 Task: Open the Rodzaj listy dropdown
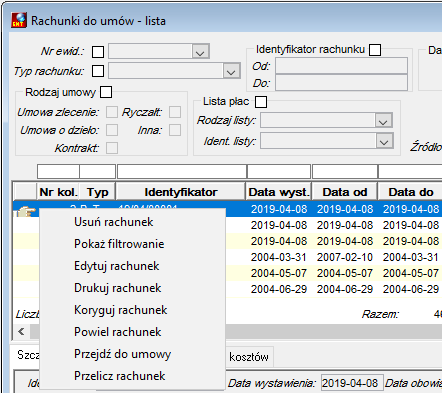pyautogui.click(x=383, y=121)
